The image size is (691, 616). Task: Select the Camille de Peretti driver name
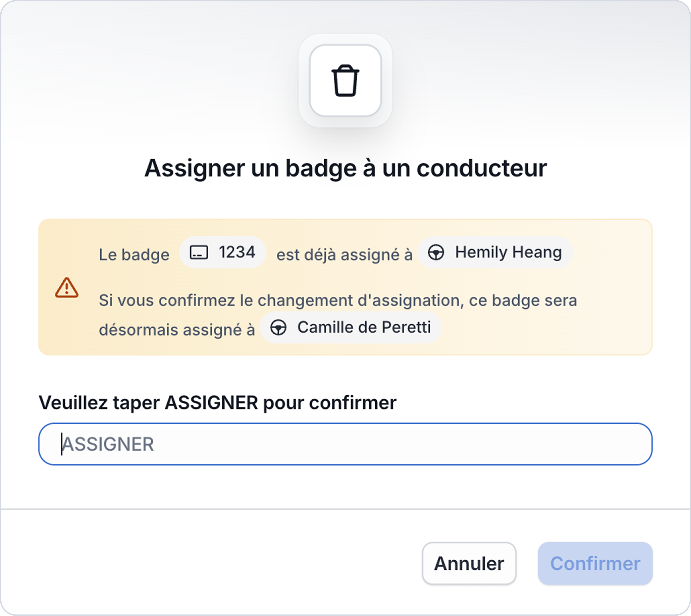364,327
